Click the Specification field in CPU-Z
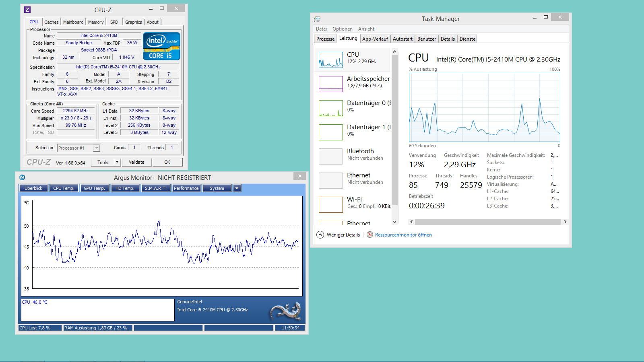The image size is (644, 362). (118, 67)
